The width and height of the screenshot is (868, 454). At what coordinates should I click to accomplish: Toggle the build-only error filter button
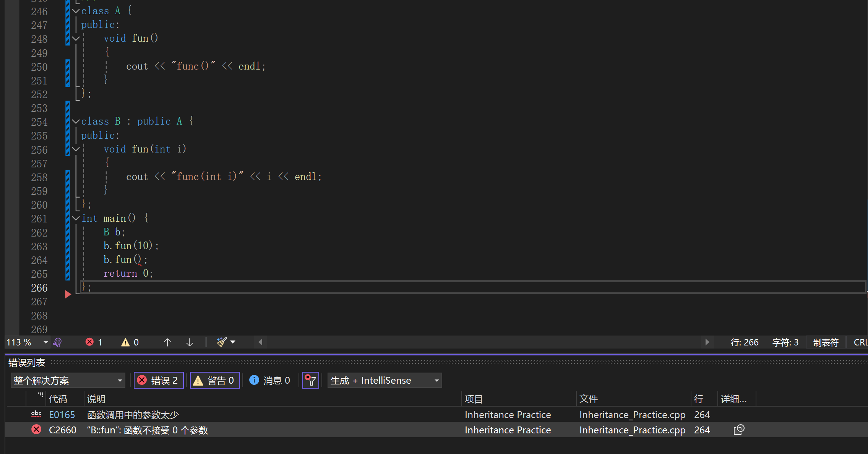[x=310, y=380]
